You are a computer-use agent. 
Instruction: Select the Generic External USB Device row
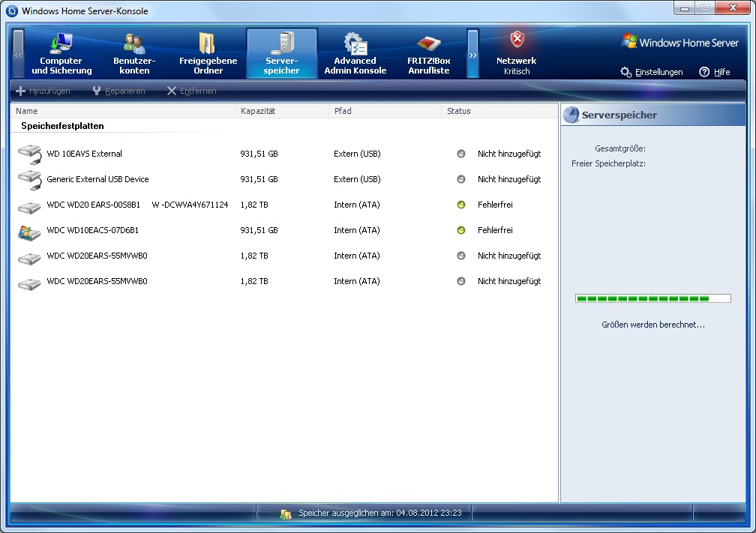click(97, 180)
